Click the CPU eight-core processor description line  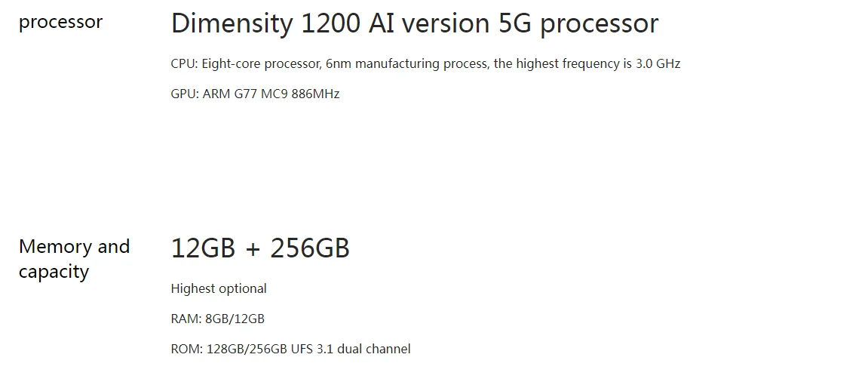click(x=425, y=63)
